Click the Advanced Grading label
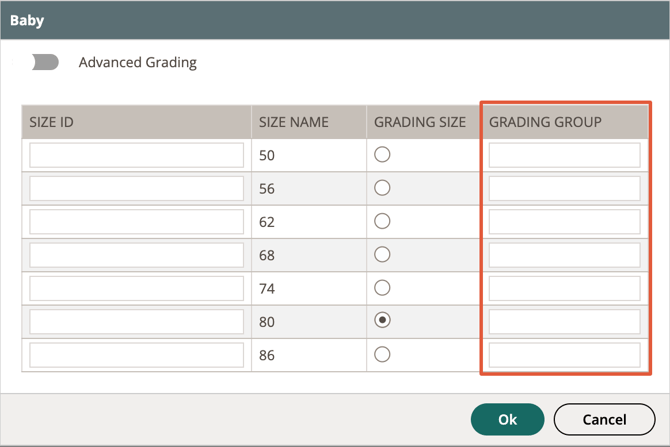 coord(138,62)
